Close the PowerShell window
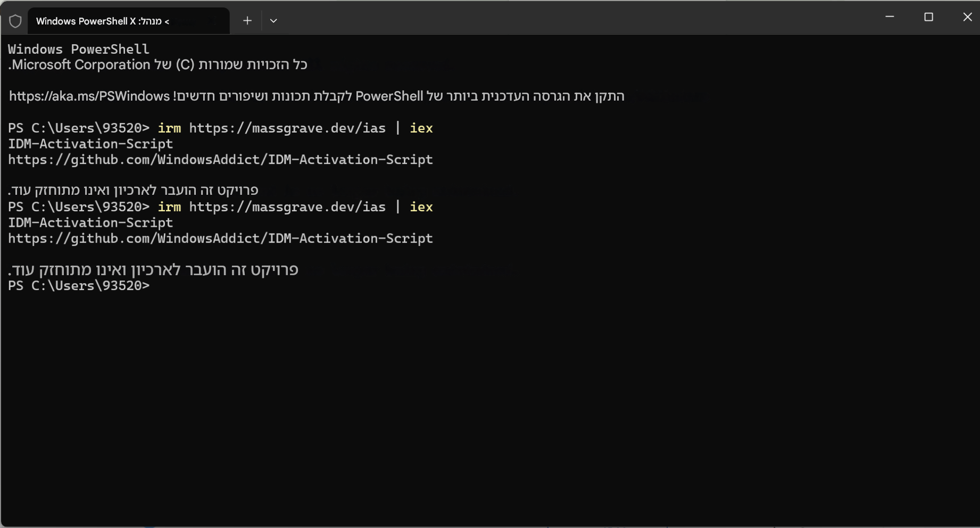 (x=967, y=17)
